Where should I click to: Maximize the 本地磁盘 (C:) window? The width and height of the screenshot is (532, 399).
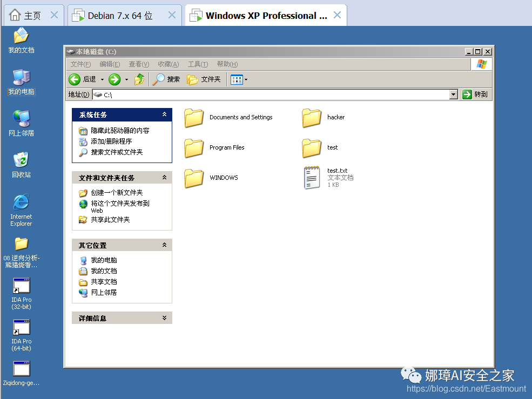[x=478, y=52]
